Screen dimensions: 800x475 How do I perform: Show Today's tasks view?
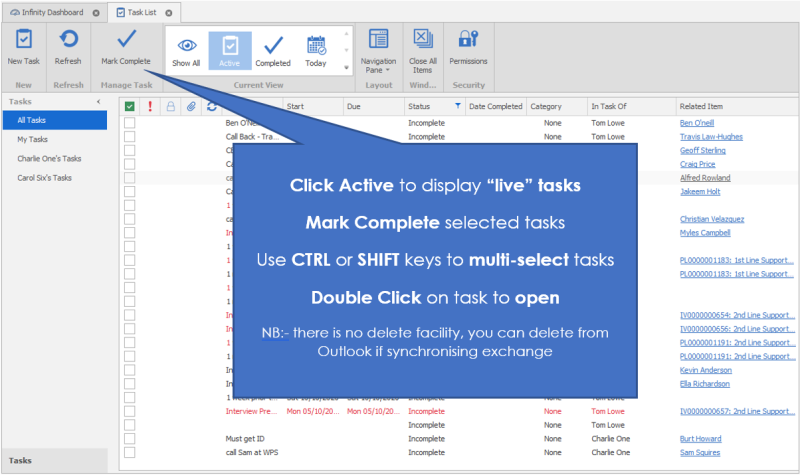pos(316,51)
